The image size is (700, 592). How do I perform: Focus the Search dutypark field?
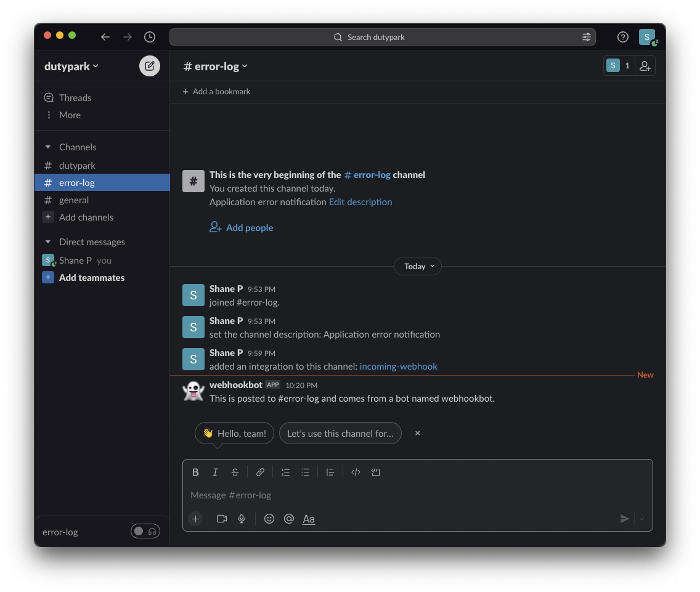tap(383, 37)
